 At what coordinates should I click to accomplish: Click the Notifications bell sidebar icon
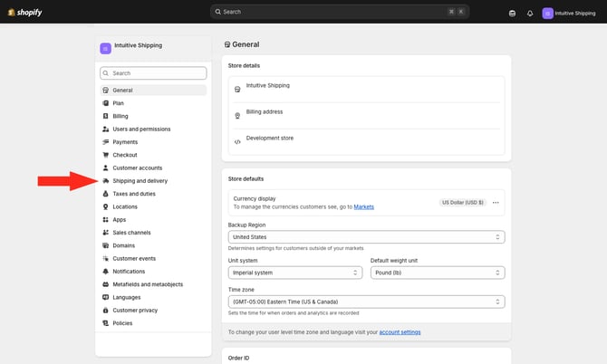[x=106, y=272]
